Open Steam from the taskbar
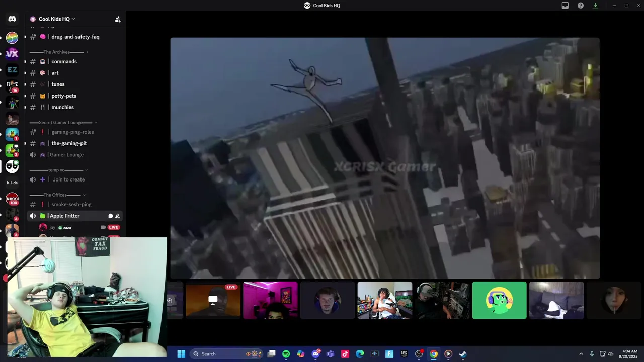This screenshot has height=362, width=644. click(x=463, y=354)
